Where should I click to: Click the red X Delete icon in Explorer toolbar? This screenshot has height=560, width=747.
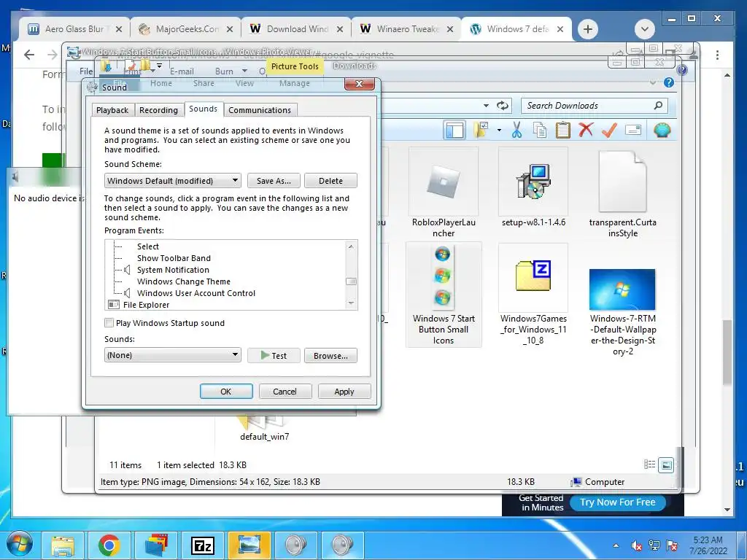click(586, 130)
